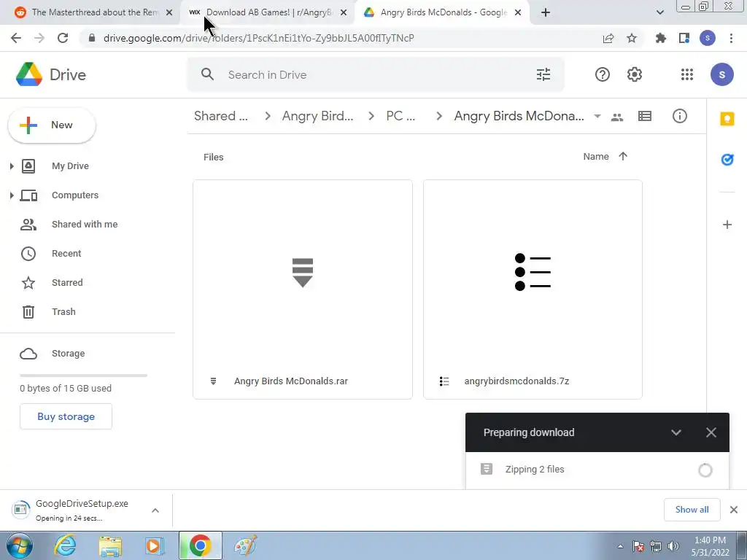Open a new browser tab
This screenshot has height=560, width=747.
pos(546,12)
